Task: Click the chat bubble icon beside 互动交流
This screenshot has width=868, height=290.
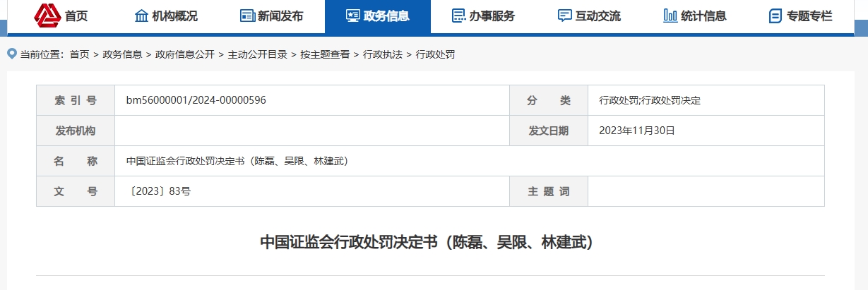Action: pos(565,16)
